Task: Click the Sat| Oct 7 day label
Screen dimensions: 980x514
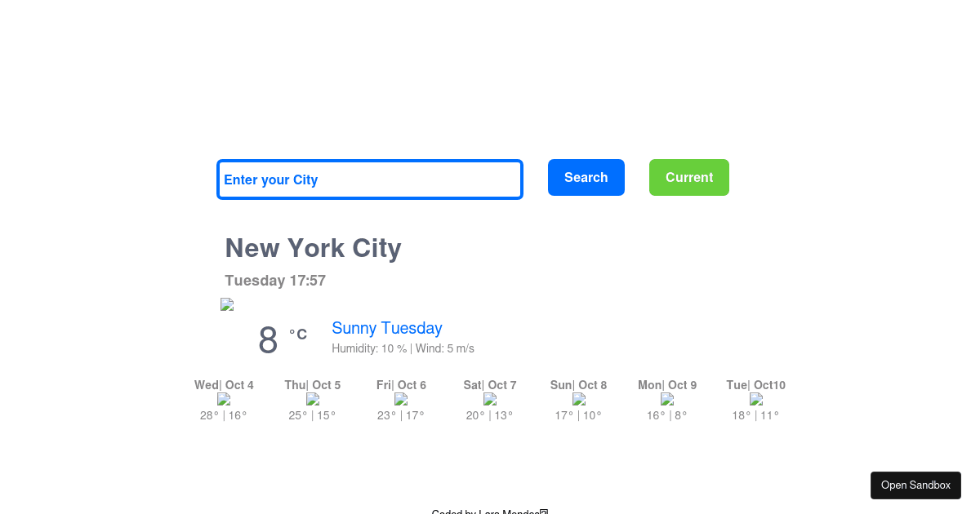Action: [490, 385]
